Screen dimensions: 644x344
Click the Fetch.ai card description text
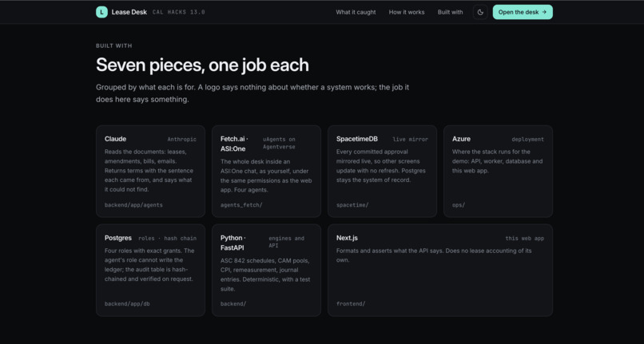coord(266,176)
